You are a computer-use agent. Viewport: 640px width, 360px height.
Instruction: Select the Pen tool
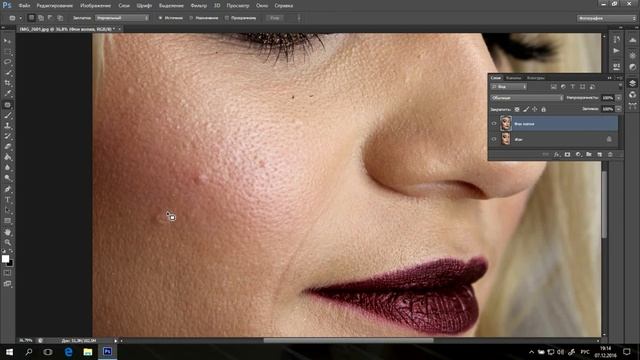tap(7, 189)
